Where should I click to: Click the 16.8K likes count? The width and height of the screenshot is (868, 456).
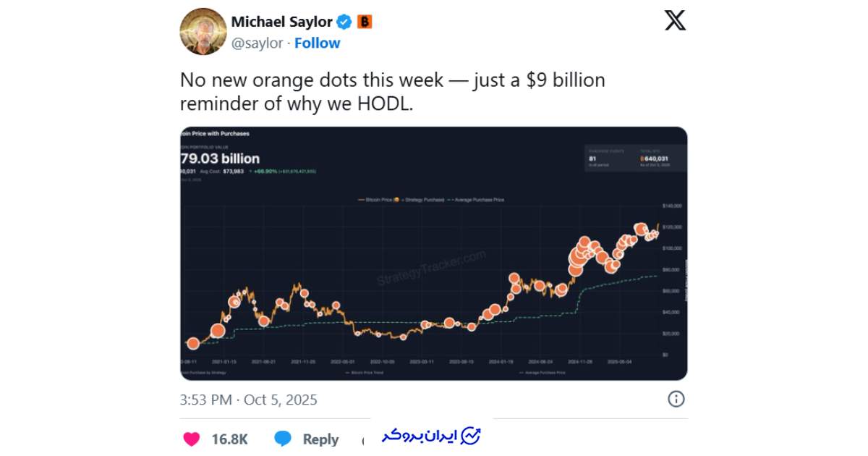(229, 439)
